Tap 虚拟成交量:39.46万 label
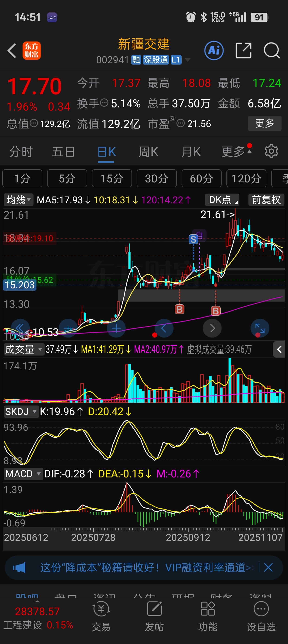 click(219, 349)
